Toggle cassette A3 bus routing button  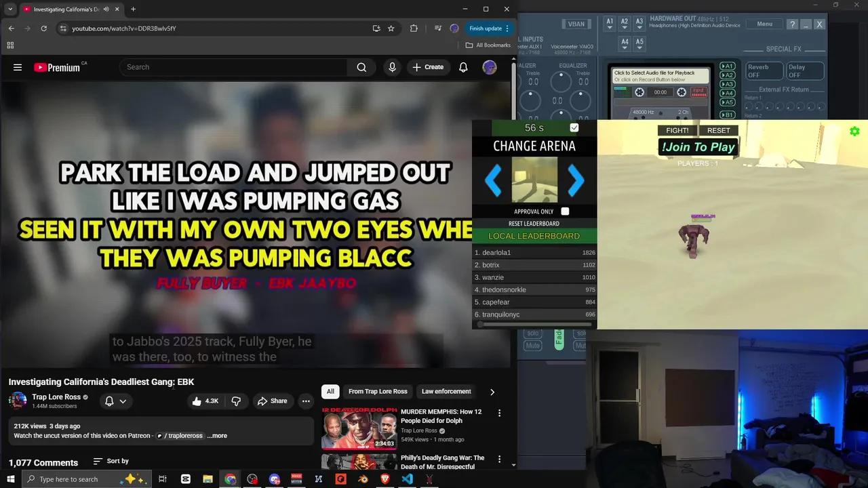(x=727, y=84)
